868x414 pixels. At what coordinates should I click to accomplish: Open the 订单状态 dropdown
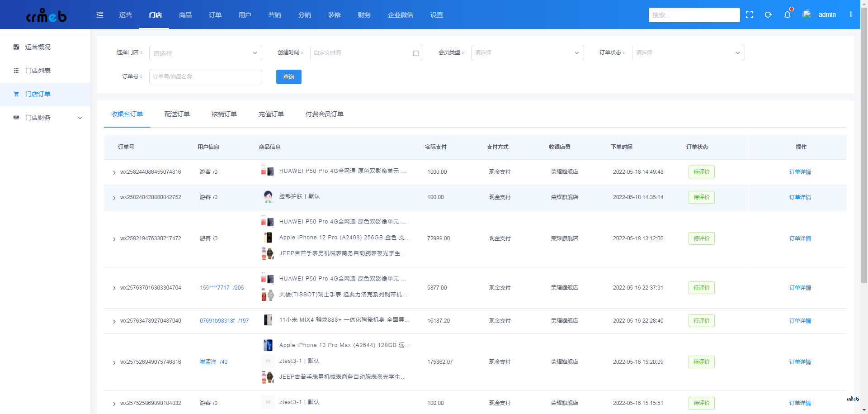tap(689, 53)
